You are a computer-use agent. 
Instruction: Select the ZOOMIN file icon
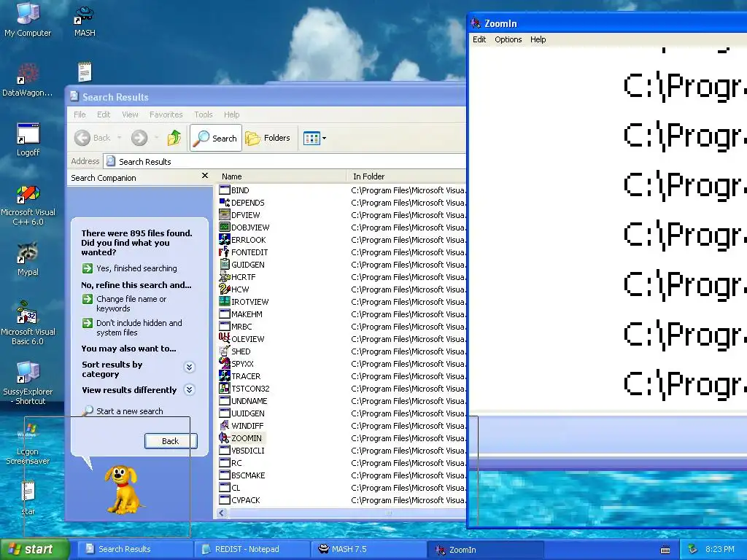tap(225, 437)
